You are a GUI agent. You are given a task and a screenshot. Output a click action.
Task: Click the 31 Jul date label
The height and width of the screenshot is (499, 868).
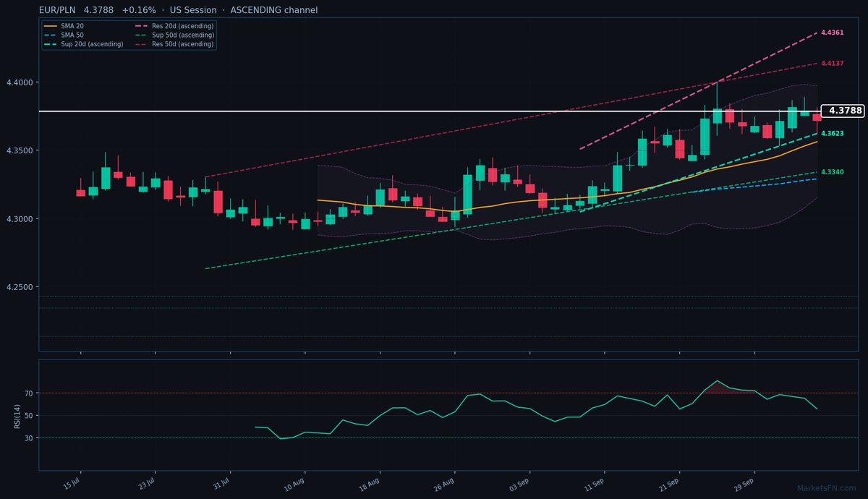[x=221, y=482]
